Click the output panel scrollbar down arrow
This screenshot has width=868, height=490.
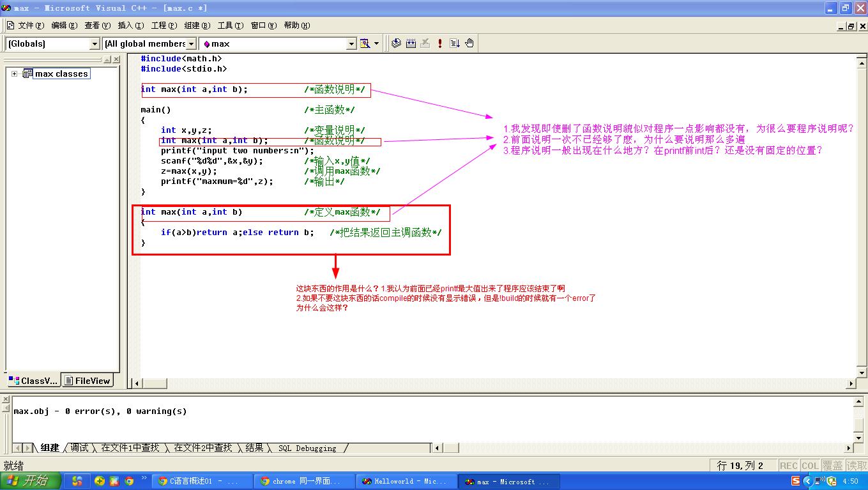coord(859,438)
